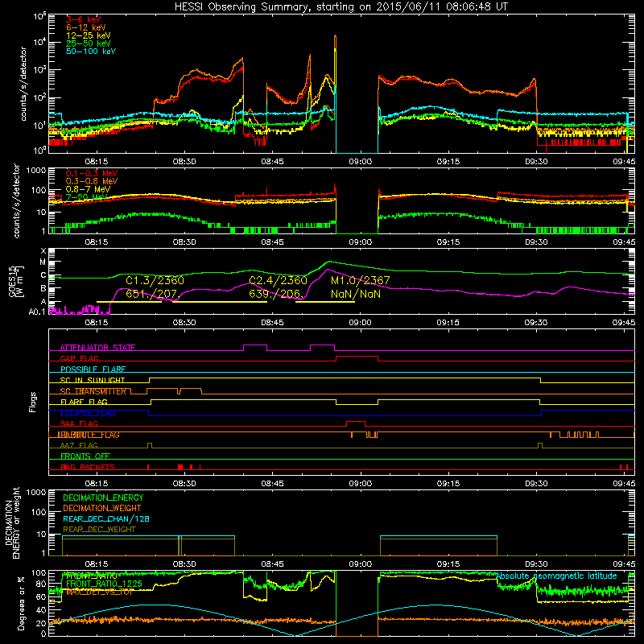Image resolution: width=644 pixels, height=644 pixels.
Task: Click the FRONT_RATIO_1225 legend label
Action: [104, 584]
